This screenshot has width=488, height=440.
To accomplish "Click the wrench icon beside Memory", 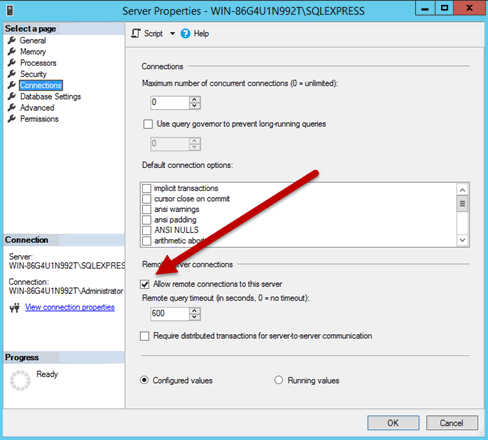I will coord(12,51).
